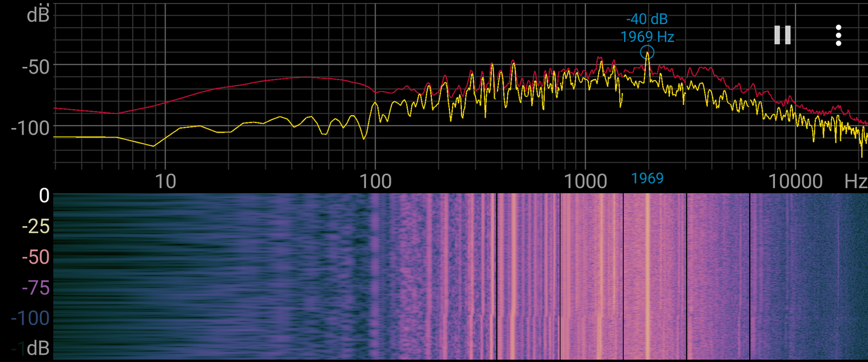Click the blue 1969 frequency axis marker
Viewport: 868px width, 362px height.
647,178
